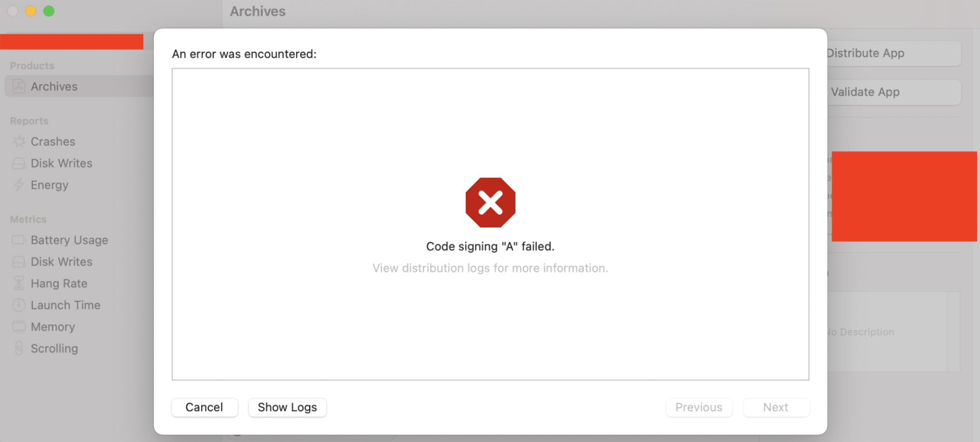Open Disk Writes under Metrics
The height and width of the screenshot is (442, 980).
[x=61, y=262]
